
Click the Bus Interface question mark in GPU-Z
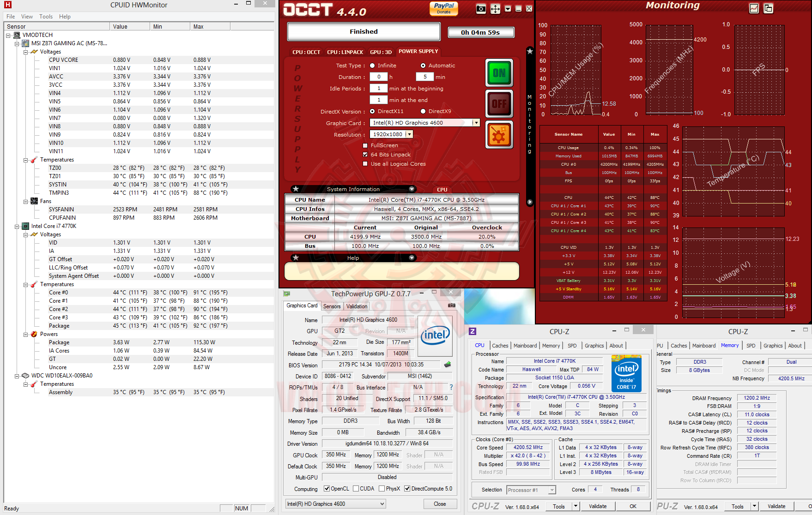coord(451,387)
